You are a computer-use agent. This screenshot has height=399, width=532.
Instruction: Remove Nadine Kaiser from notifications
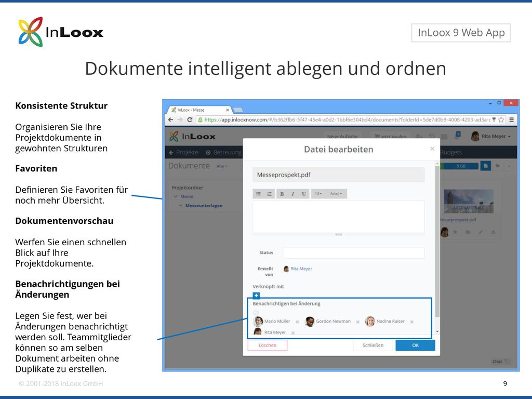point(411,322)
